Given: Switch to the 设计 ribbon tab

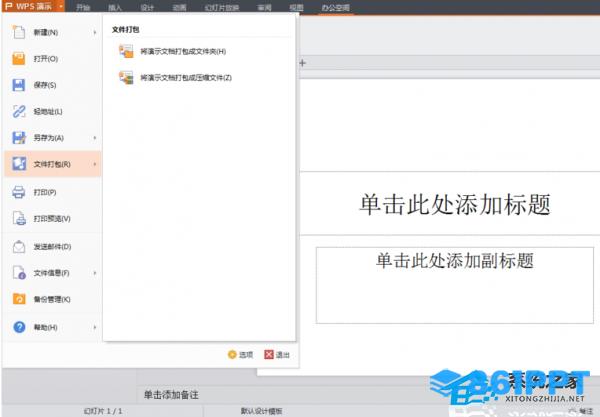Looking at the screenshot, I should [x=147, y=7].
